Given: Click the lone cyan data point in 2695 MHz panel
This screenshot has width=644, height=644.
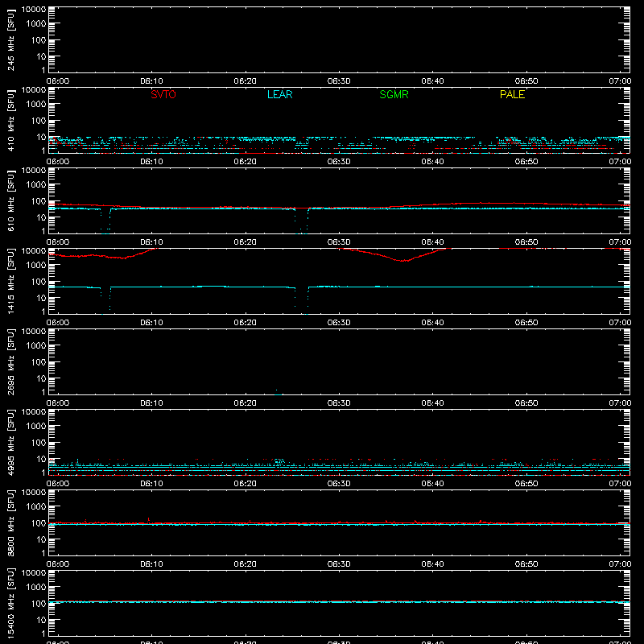Looking at the screenshot, I should (276, 390).
